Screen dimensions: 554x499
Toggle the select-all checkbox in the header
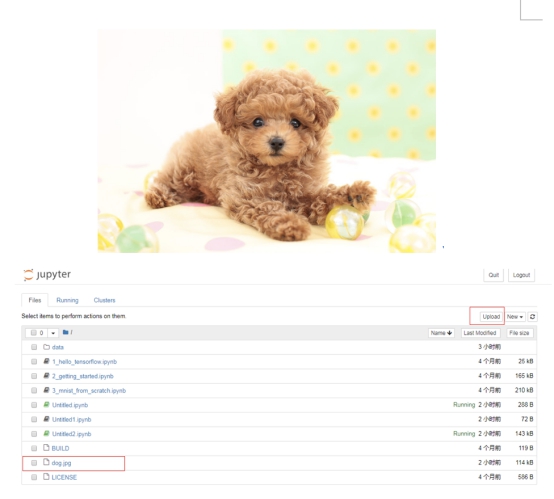[34, 333]
